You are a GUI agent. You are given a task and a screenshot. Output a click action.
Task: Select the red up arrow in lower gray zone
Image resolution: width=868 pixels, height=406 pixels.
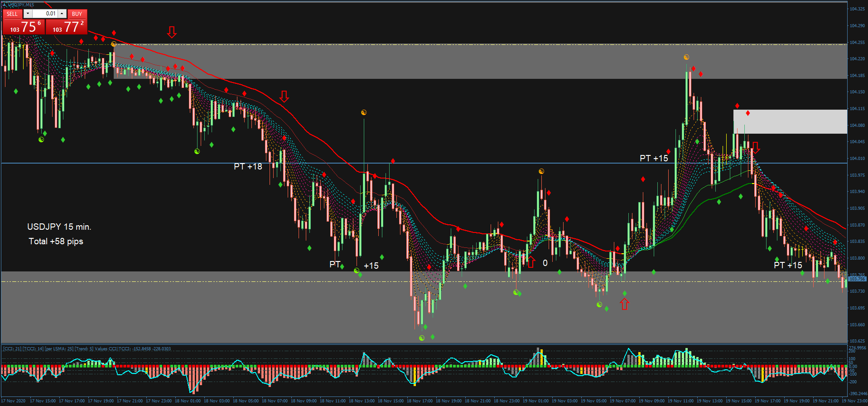coord(625,304)
